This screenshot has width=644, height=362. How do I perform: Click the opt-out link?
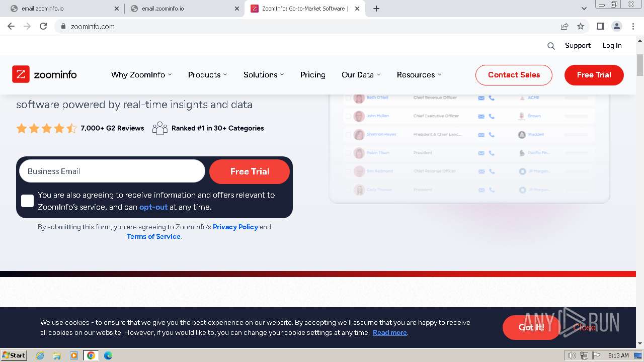[x=153, y=207]
